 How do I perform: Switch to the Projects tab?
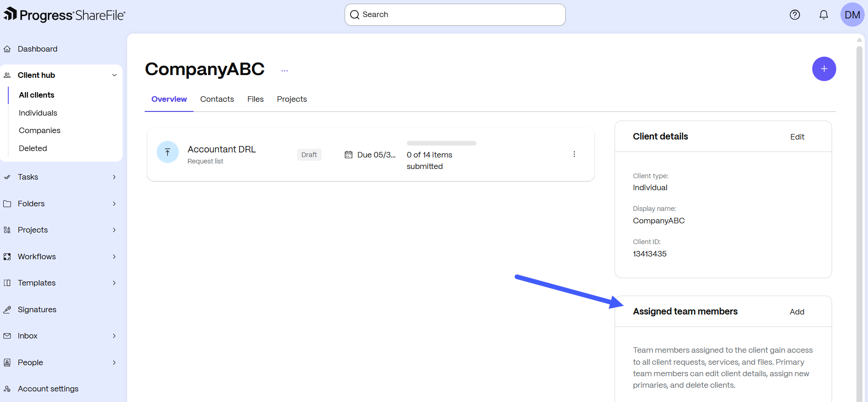(x=292, y=99)
